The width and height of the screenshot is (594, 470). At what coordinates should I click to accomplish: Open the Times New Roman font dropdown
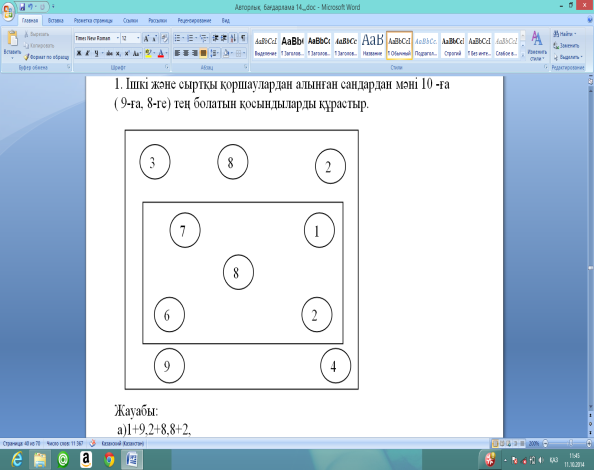click(118, 38)
